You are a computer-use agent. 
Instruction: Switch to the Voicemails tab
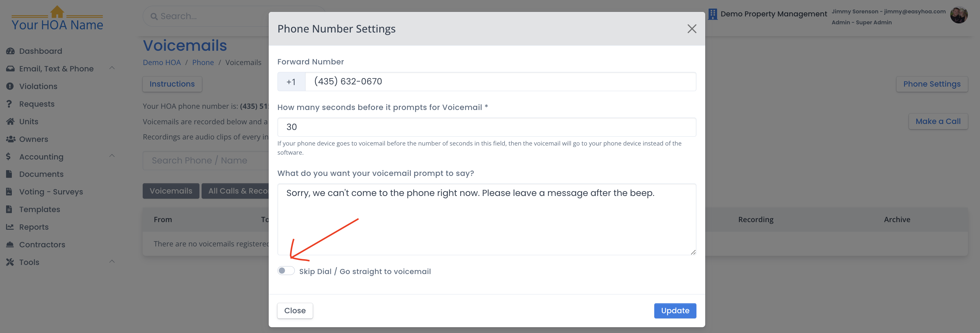coord(171,191)
